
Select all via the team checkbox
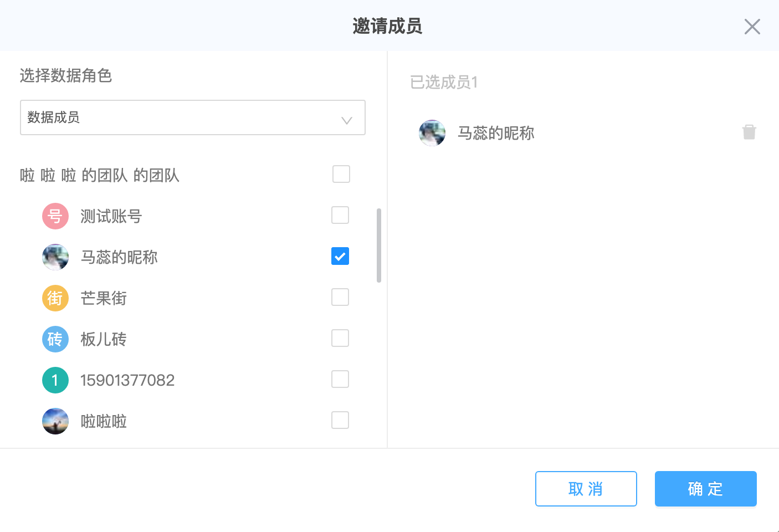coord(341,174)
